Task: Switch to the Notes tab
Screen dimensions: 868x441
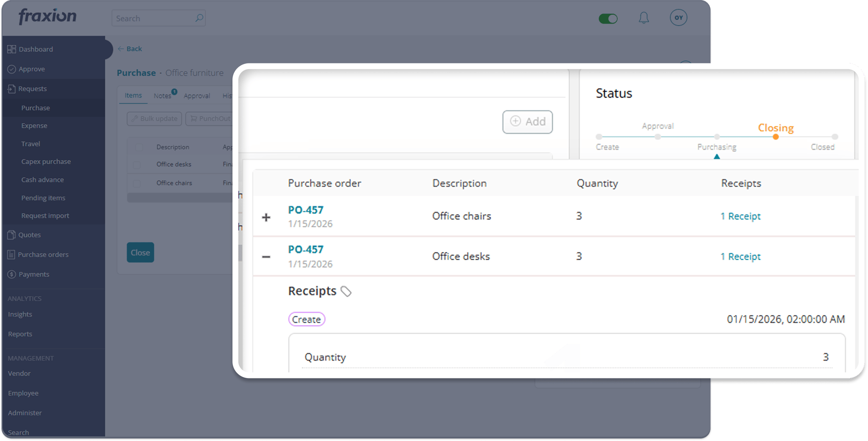Action: (162, 95)
